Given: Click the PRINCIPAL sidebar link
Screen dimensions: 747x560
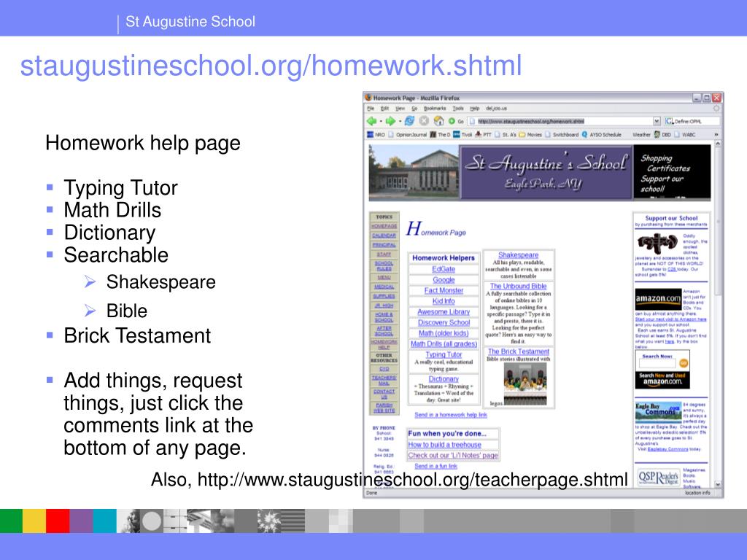Looking at the screenshot, I should [x=384, y=245].
